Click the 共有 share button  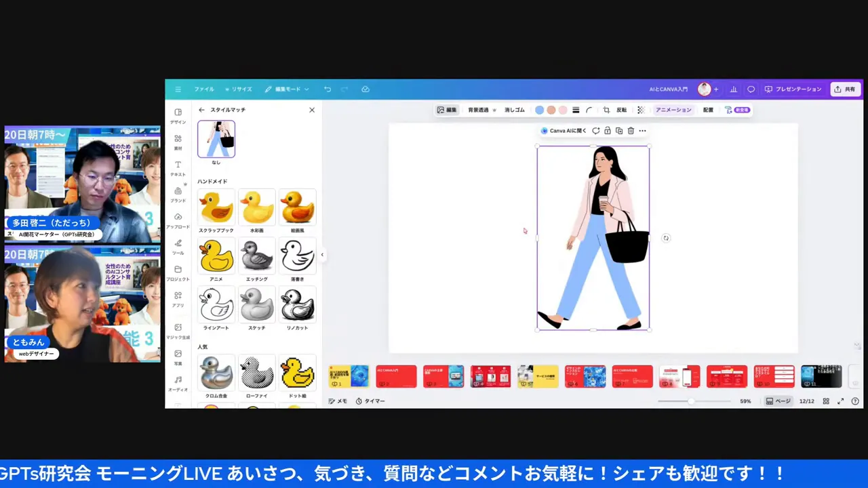pyautogui.click(x=846, y=89)
